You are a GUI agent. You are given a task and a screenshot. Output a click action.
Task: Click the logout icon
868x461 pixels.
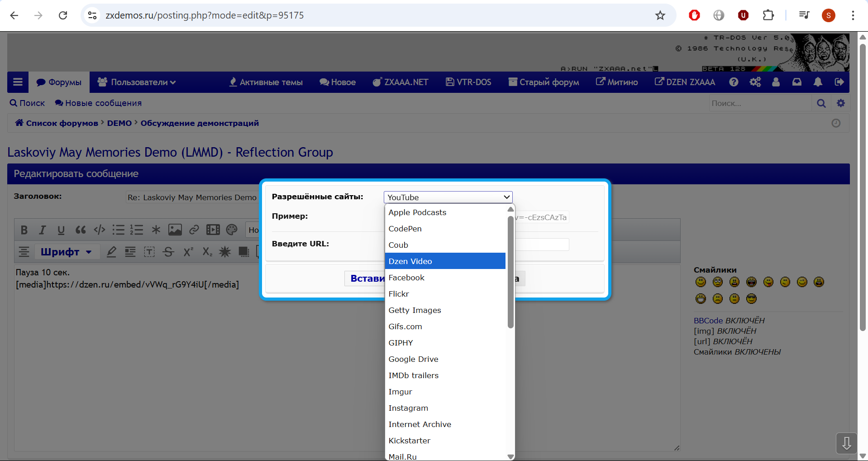[x=839, y=82]
